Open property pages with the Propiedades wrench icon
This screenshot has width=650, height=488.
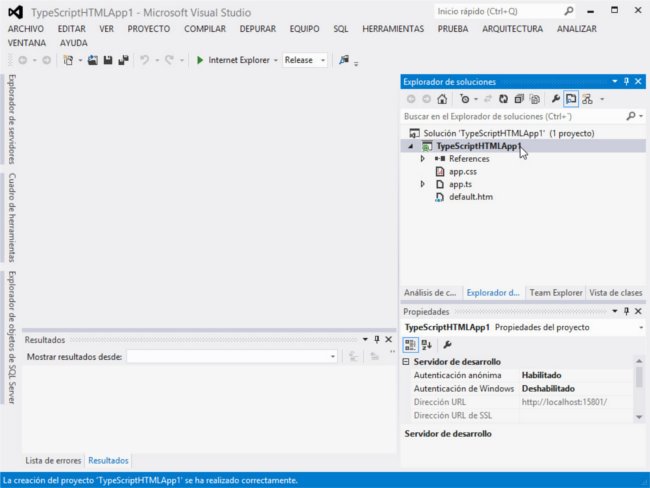pyautogui.click(x=447, y=345)
